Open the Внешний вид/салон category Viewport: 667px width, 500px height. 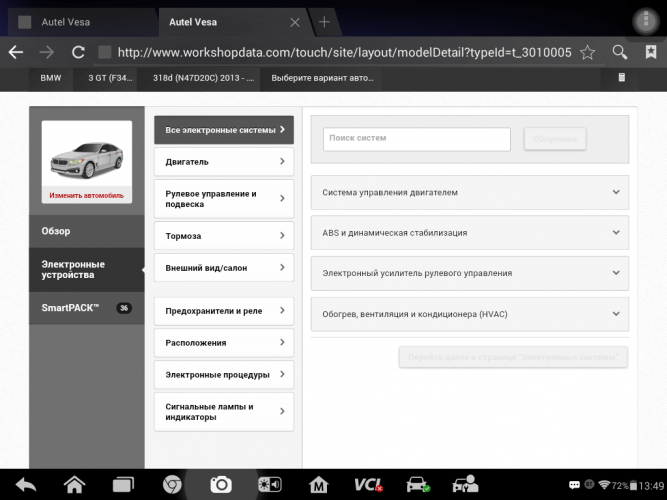[x=224, y=268]
